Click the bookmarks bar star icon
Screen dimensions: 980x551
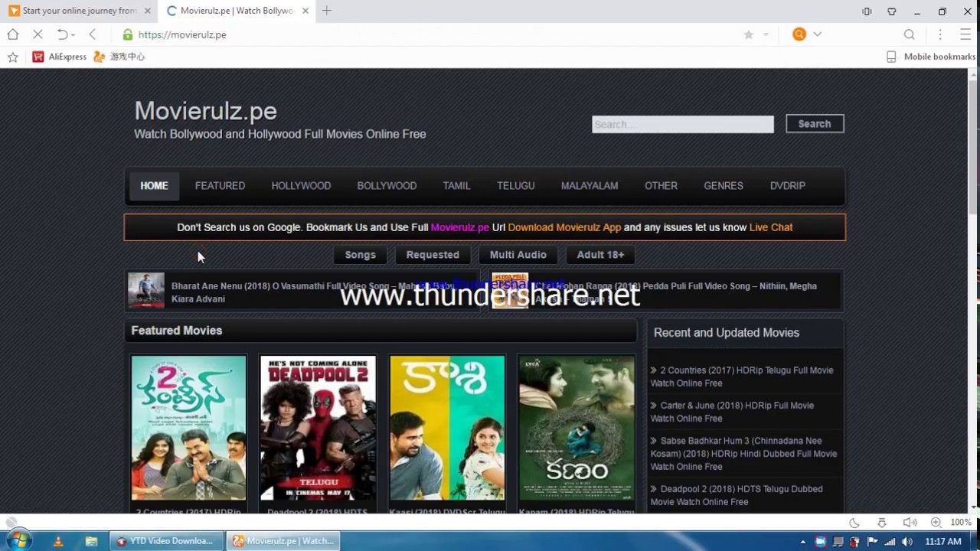[x=13, y=57]
